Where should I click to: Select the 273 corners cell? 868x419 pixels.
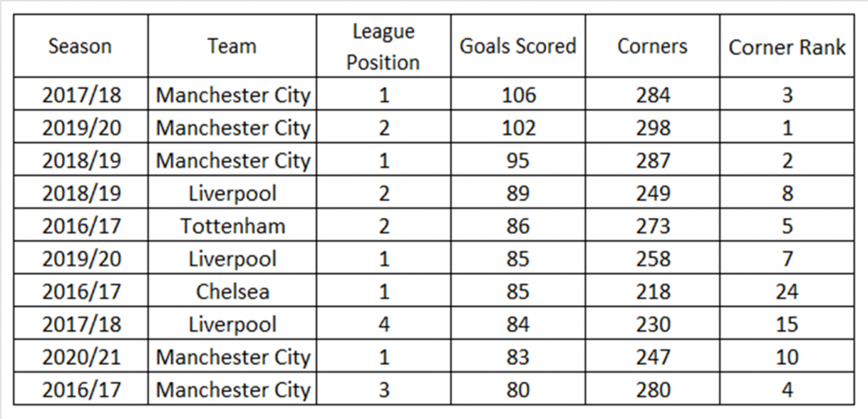[653, 226]
